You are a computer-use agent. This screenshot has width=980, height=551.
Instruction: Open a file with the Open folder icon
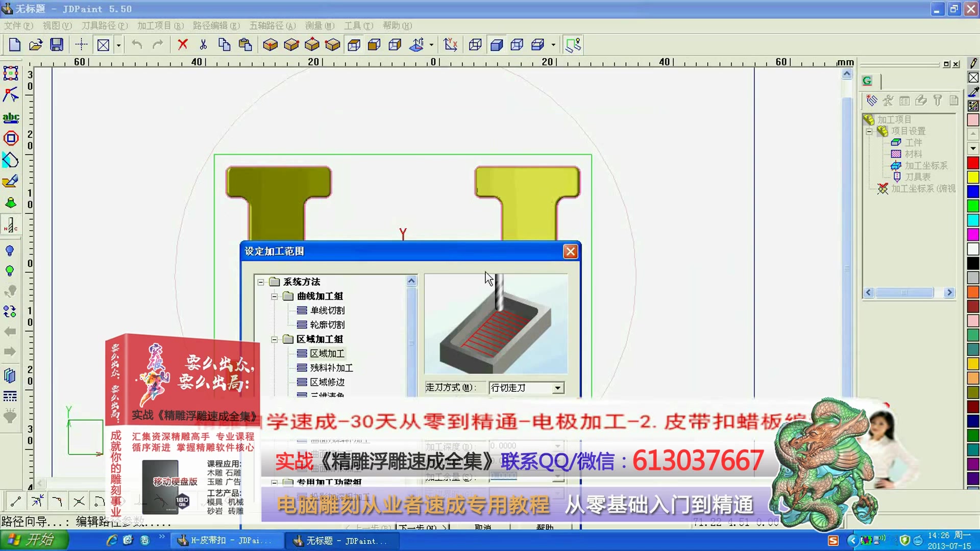pos(35,44)
